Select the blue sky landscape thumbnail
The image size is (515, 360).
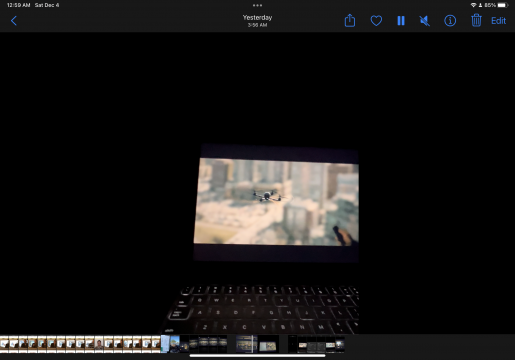pyautogui.click(x=175, y=344)
